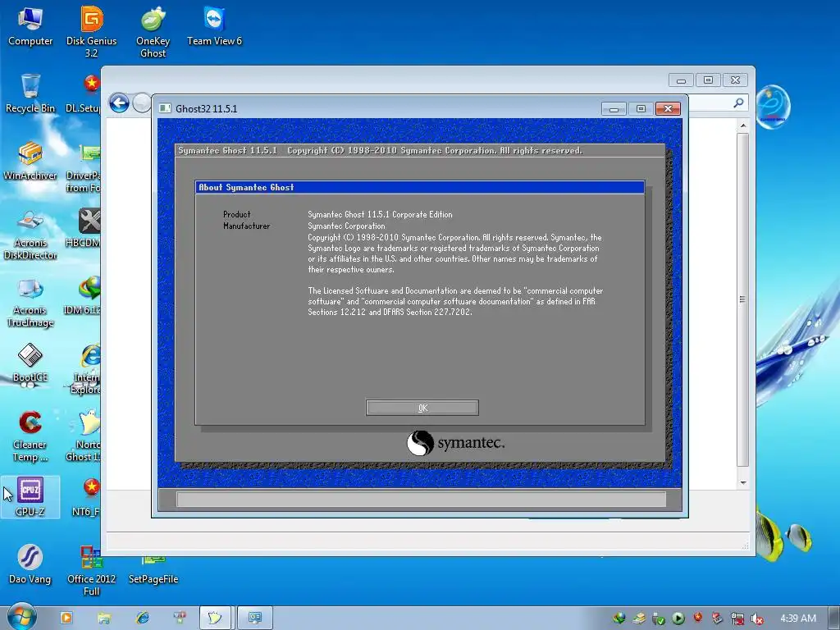Select the HBCDM desktop icon
Viewport: 840px width, 630px height.
coord(84,228)
